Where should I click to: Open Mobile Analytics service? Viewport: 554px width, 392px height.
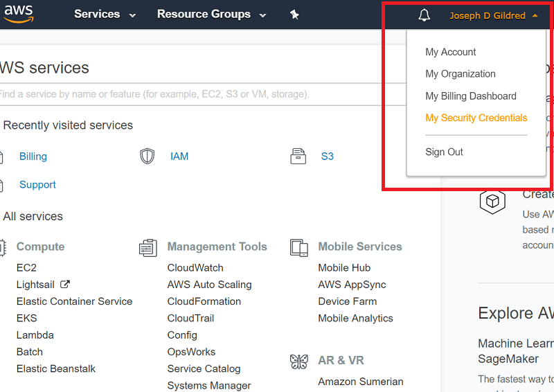point(355,318)
